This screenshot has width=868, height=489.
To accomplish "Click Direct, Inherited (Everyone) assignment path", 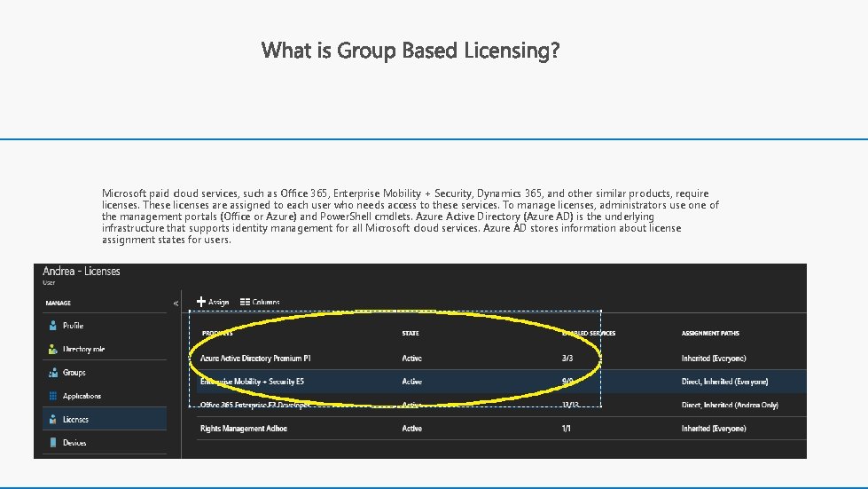I will [724, 382].
